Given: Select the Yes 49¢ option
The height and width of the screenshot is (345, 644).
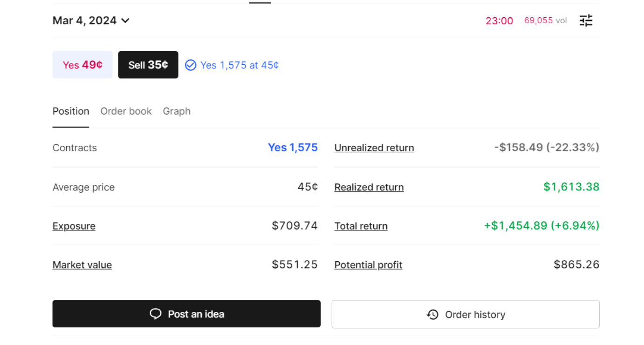Looking at the screenshot, I should pyautogui.click(x=82, y=65).
